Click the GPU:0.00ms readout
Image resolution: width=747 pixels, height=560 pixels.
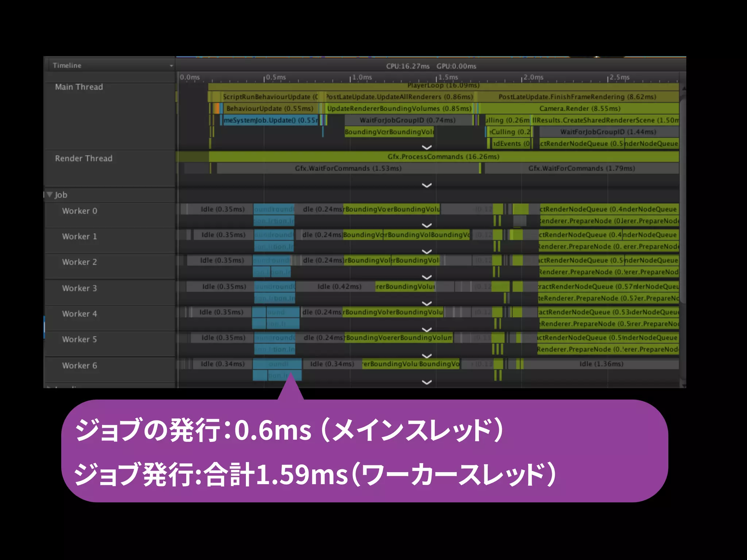[x=456, y=66]
